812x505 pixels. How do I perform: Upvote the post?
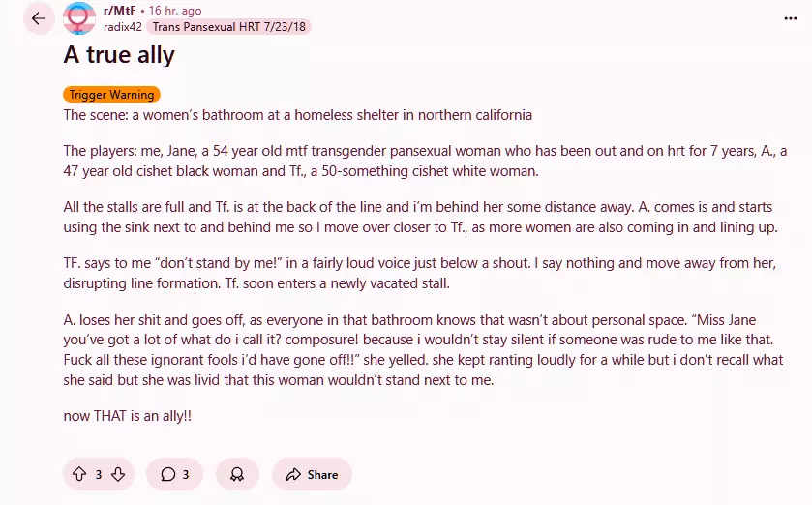point(80,474)
